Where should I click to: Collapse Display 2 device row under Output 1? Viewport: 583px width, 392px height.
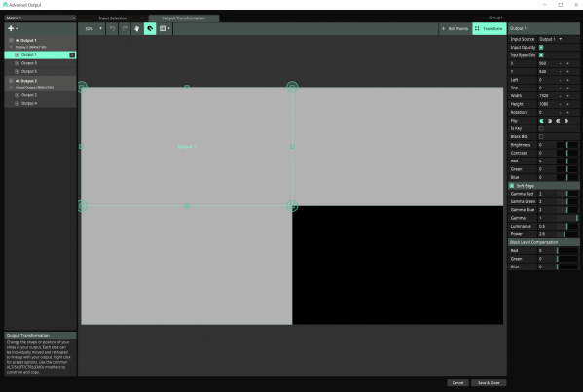[11, 48]
